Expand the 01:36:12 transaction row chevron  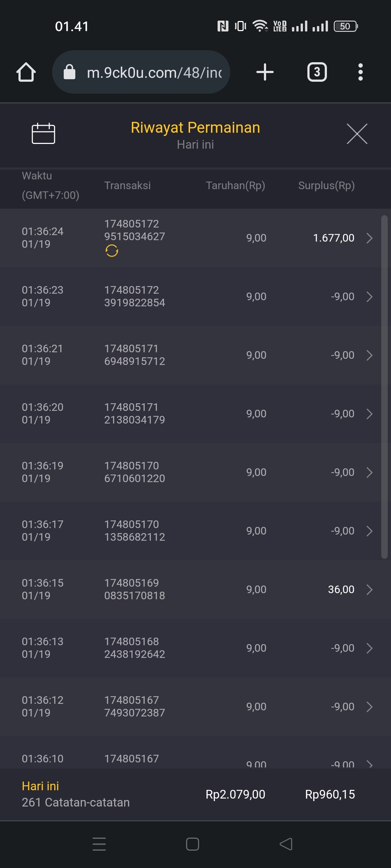369,707
